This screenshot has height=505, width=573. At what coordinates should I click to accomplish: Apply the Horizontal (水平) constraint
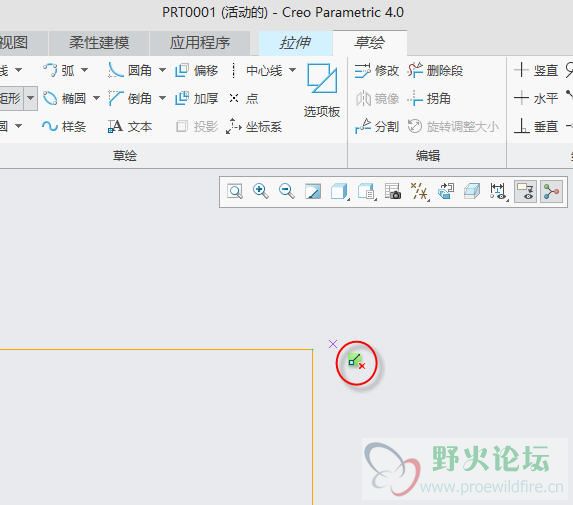pos(536,98)
